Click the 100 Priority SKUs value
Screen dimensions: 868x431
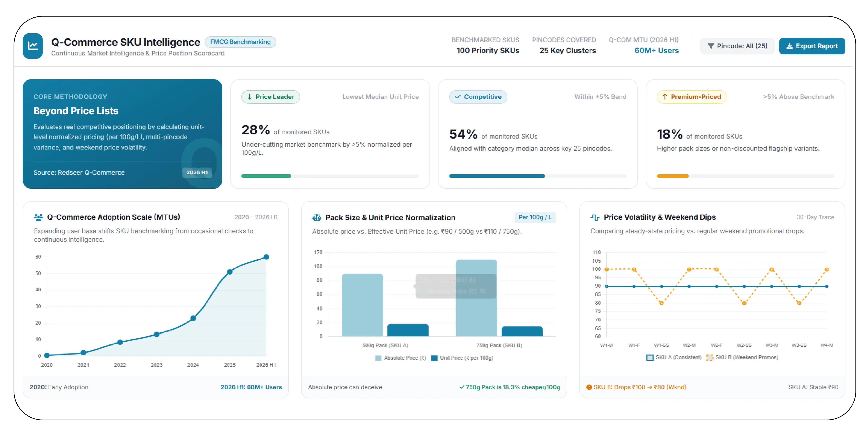488,51
